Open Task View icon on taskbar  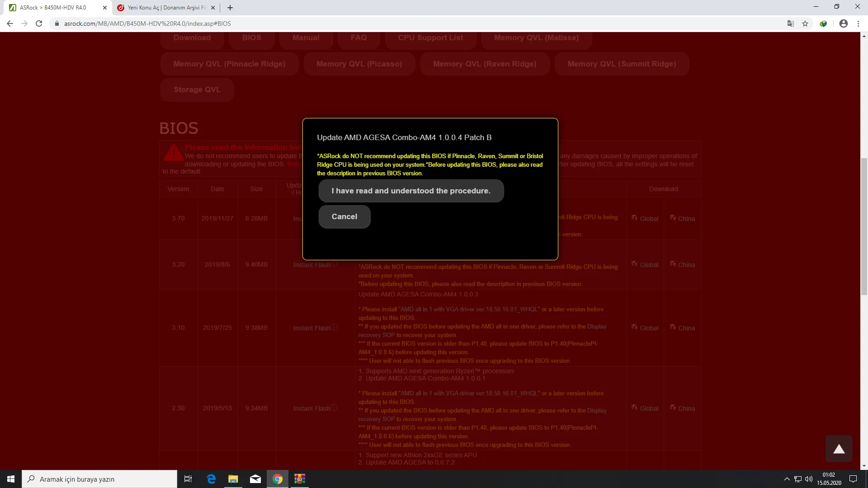tap(188, 479)
